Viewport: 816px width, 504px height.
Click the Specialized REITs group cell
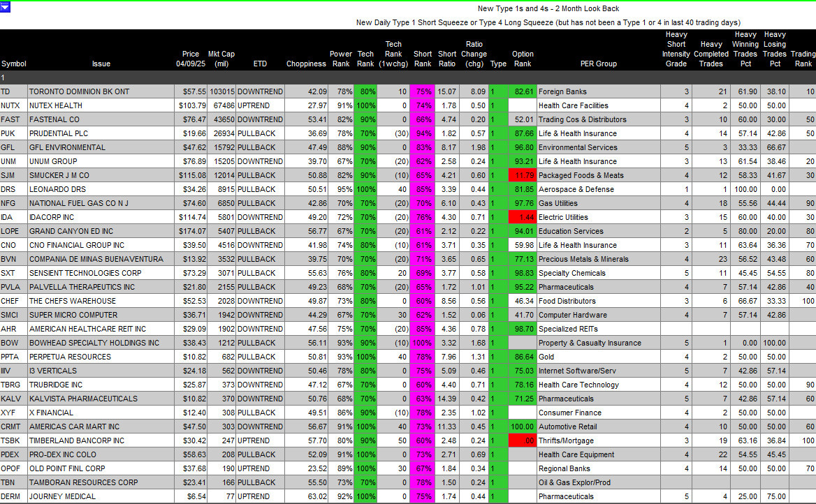[599, 329]
